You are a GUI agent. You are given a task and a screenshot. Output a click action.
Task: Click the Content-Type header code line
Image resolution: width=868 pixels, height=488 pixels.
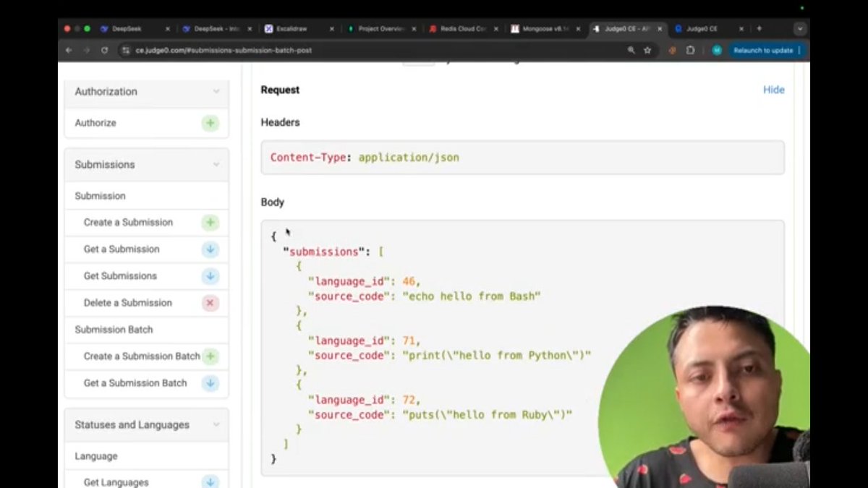pyautogui.click(x=365, y=158)
